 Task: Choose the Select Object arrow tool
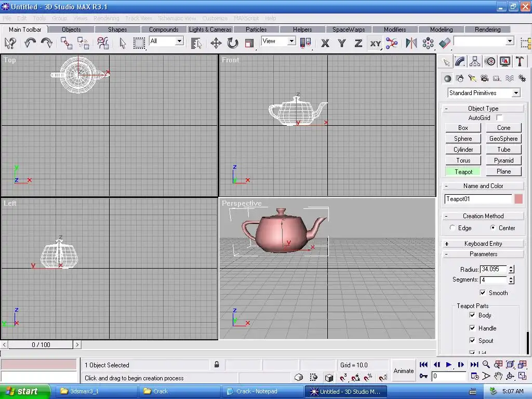(123, 43)
